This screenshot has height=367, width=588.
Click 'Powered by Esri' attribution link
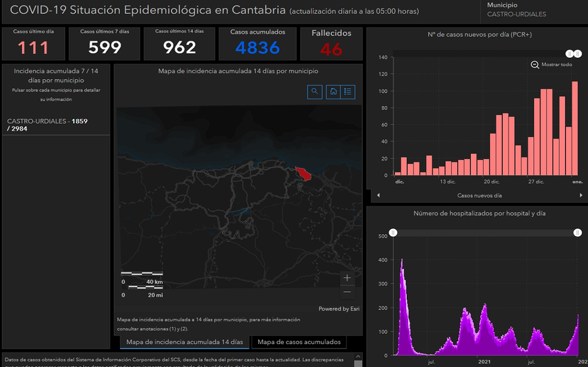point(339,309)
